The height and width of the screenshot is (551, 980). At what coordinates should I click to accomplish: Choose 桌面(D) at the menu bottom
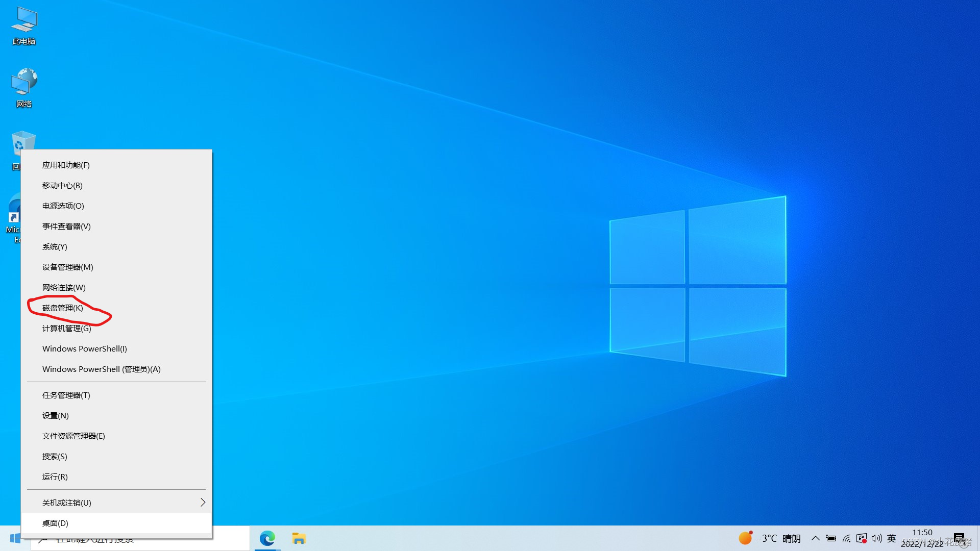[x=55, y=523]
